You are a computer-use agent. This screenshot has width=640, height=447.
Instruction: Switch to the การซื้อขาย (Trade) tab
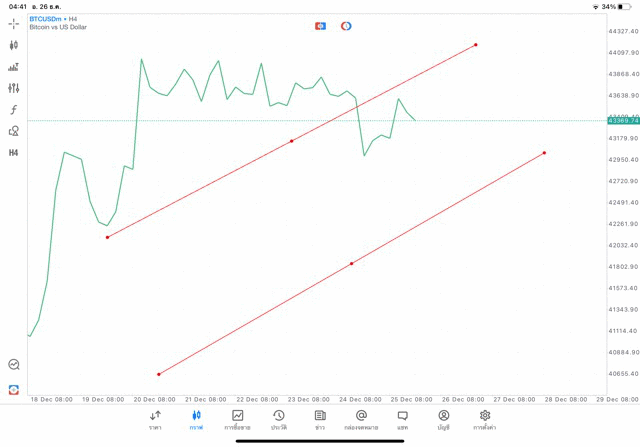coord(238,419)
